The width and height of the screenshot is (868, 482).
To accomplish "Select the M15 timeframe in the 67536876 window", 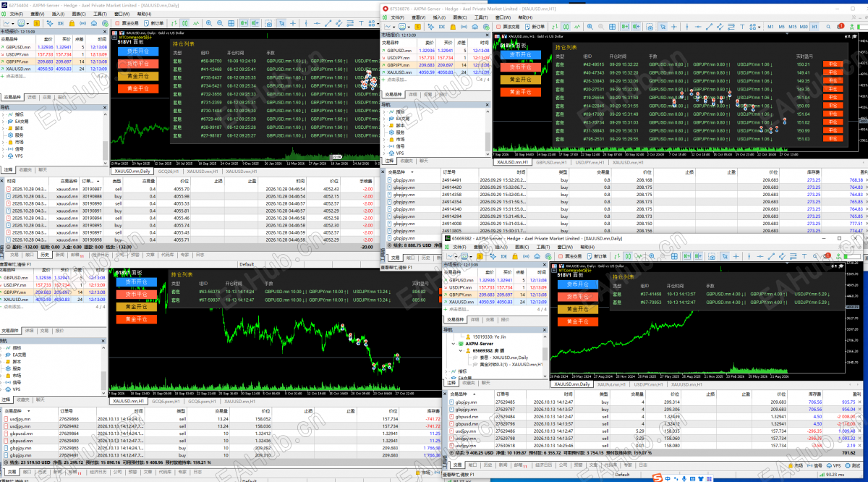I will tap(792, 26).
